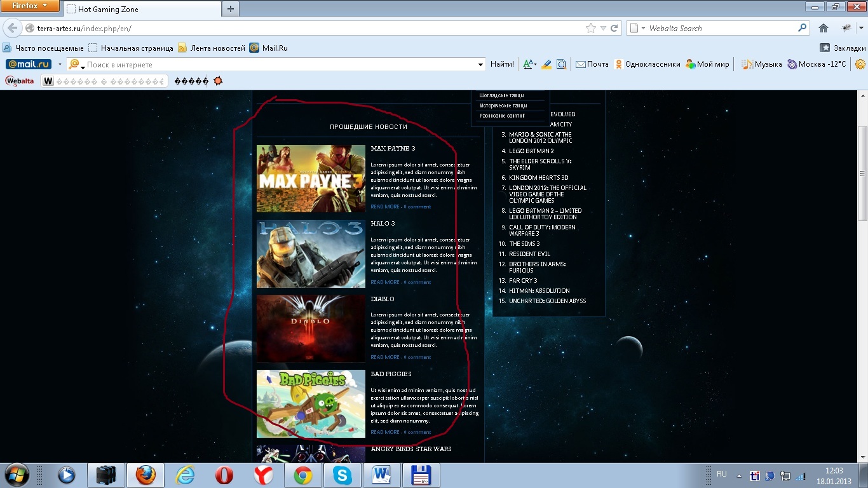Open the Firefox menu button
The width and height of the screenshot is (868, 488).
tap(30, 6)
